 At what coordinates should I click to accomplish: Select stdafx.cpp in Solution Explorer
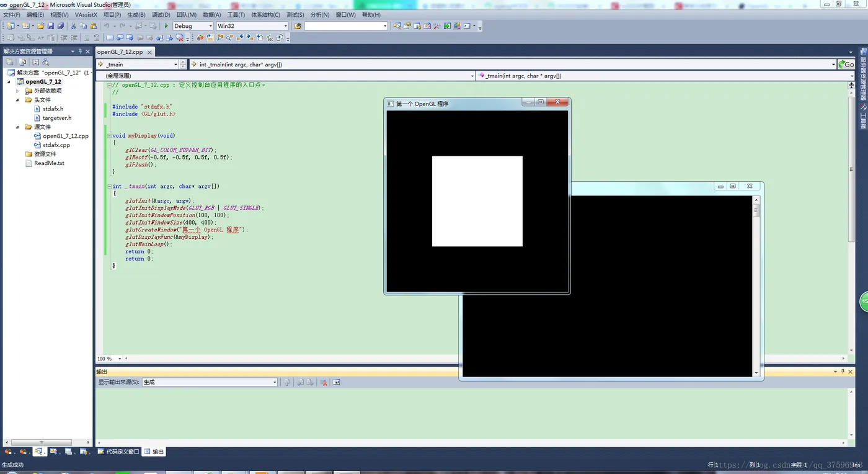coord(56,145)
